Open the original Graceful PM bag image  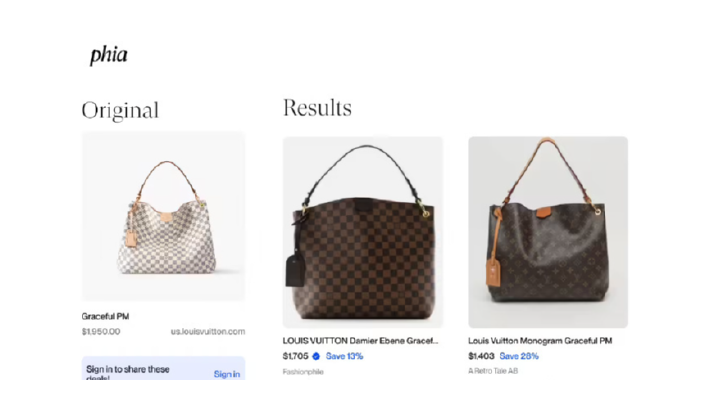pos(163,216)
